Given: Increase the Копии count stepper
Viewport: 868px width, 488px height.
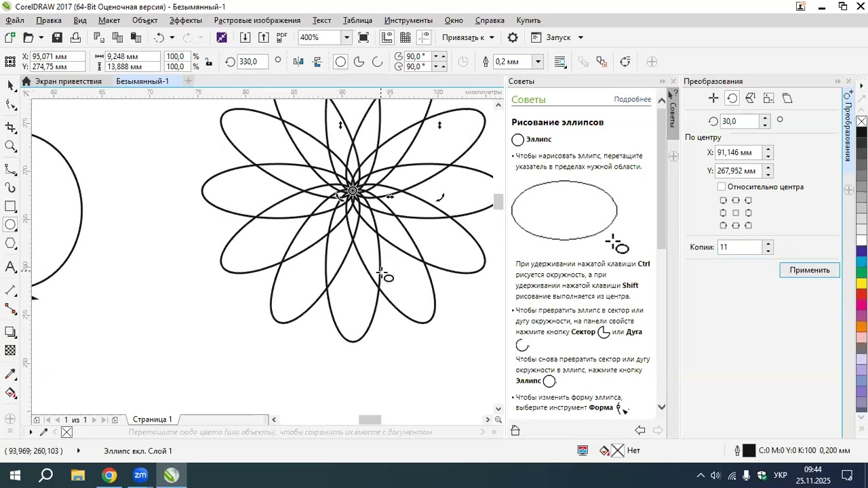Looking at the screenshot, I should tap(768, 244).
